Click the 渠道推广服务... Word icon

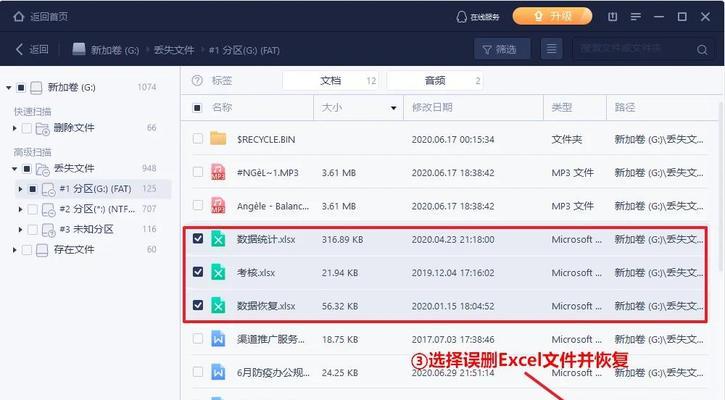pyautogui.click(x=218, y=339)
